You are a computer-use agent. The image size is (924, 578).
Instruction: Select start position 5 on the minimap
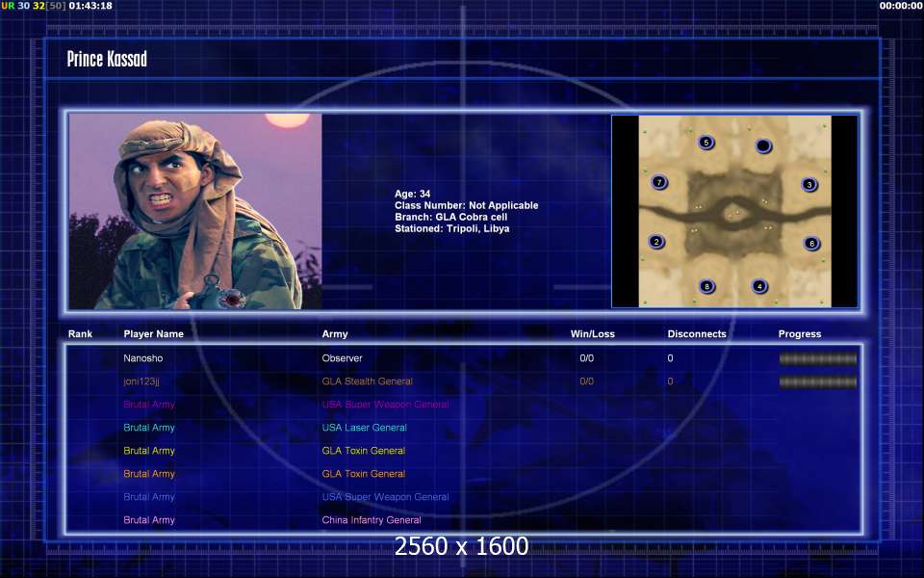(x=706, y=143)
